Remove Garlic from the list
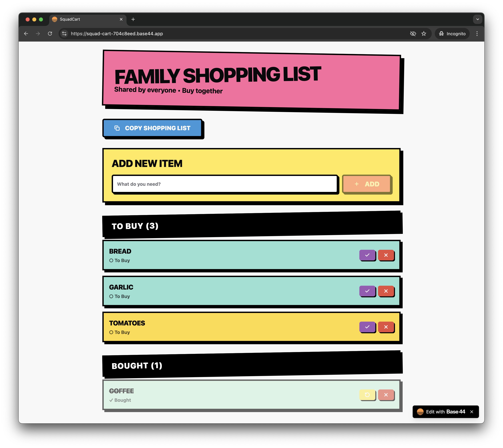Screen dimensions: 503x448 386,291
